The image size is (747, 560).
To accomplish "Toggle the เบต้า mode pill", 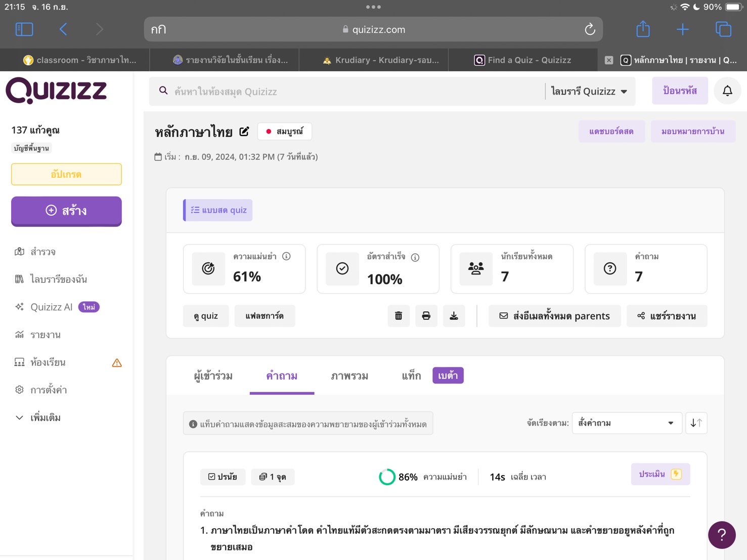I will pos(448,375).
